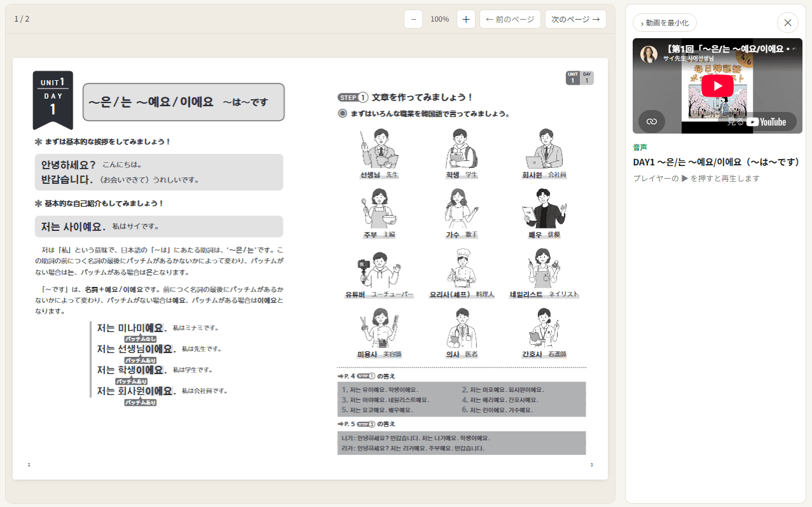This screenshot has height=507, width=812.
Task: Open the video on YouTube logo
Action: point(766,122)
